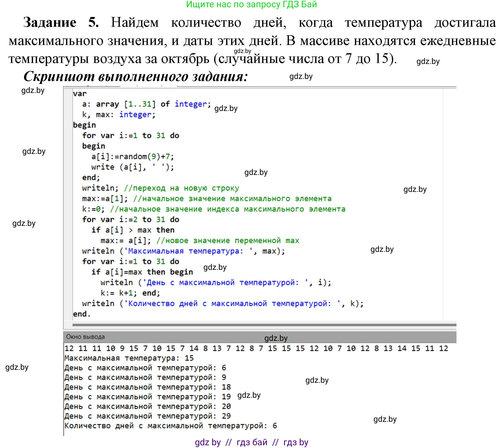The height and width of the screenshot is (448, 504).
Task: Click the gdz.by watermark near the output window
Action: 276,338
